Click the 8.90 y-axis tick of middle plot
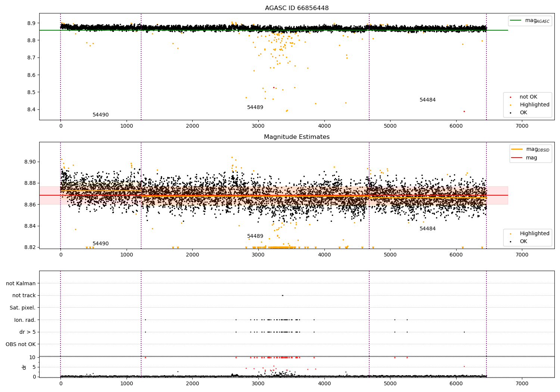Viewport: 560px width, 392px height. [x=30, y=162]
